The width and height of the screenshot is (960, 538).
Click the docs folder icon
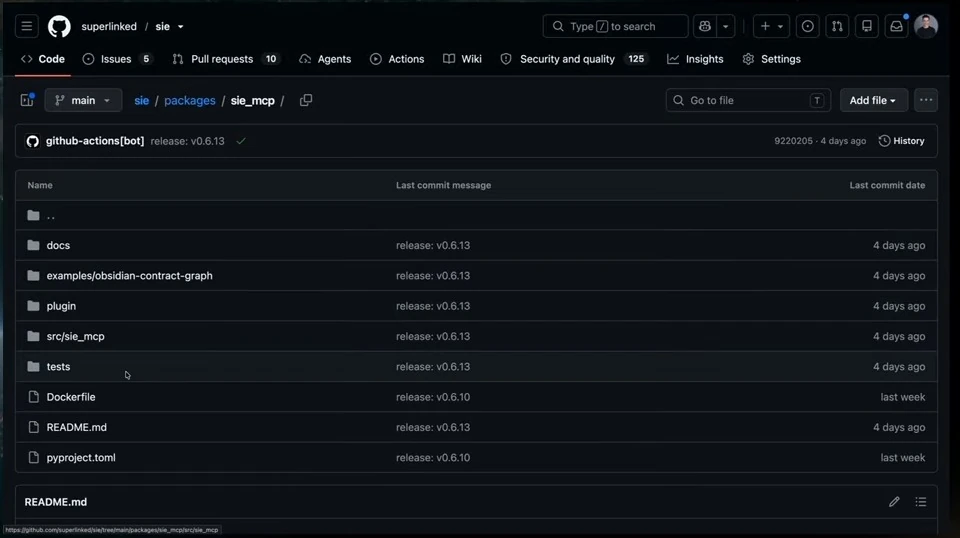(33, 245)
